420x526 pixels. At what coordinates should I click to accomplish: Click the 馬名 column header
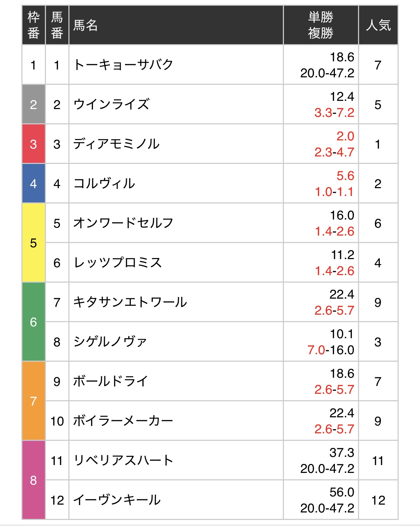pos(176,25)
